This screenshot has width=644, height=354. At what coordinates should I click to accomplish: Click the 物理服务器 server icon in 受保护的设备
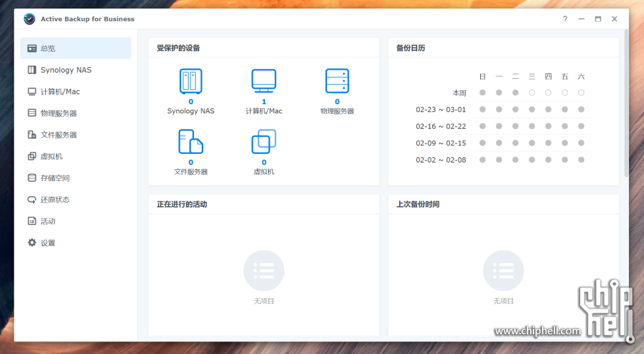point(337,81)
